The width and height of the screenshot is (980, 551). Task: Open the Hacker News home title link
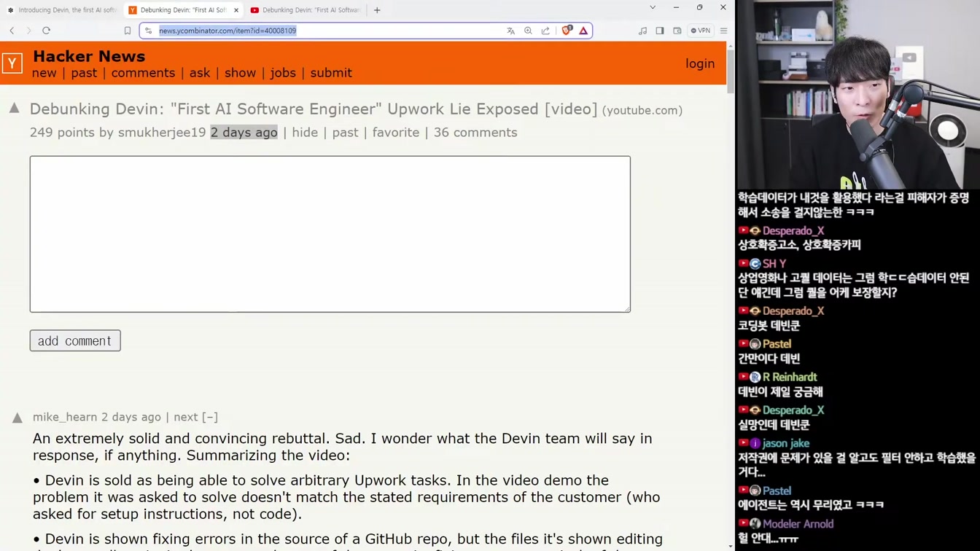[x=89, y=56]
